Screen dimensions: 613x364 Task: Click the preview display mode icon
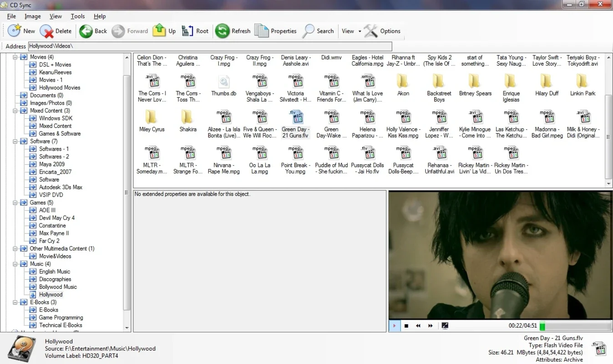[x=445, y=326]
